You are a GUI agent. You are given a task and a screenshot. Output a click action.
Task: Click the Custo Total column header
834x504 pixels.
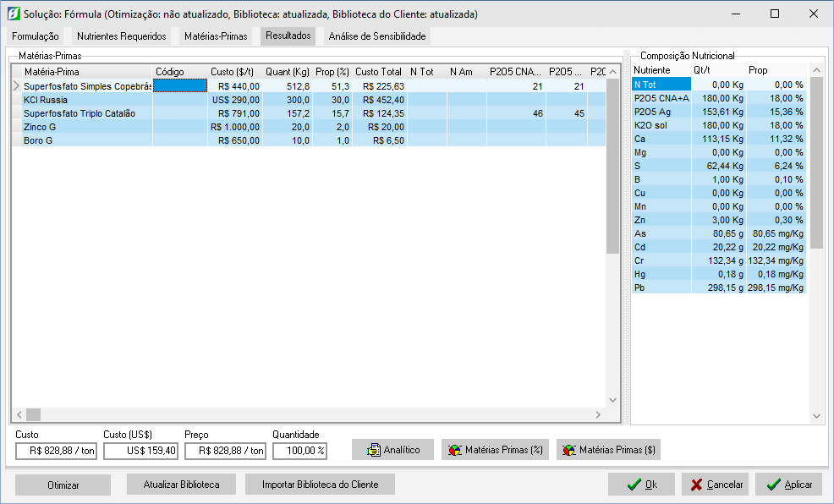click(x=379, y=72)
